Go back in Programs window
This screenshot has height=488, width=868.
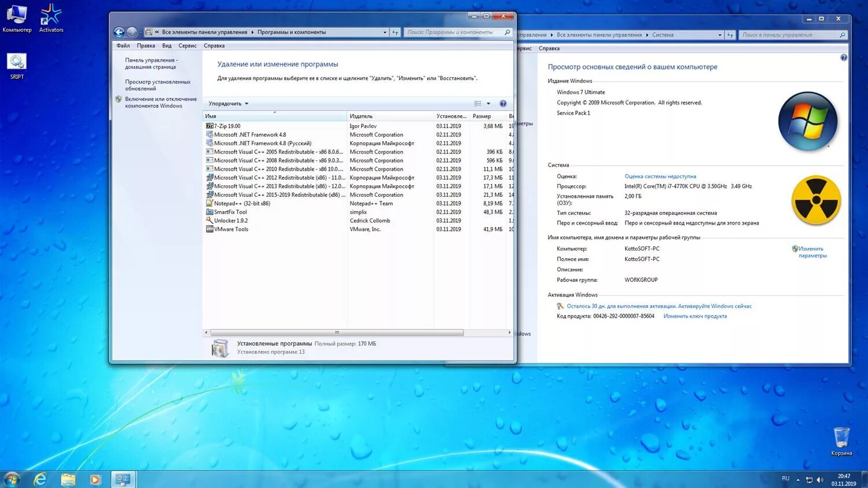(x=119, y=32)
